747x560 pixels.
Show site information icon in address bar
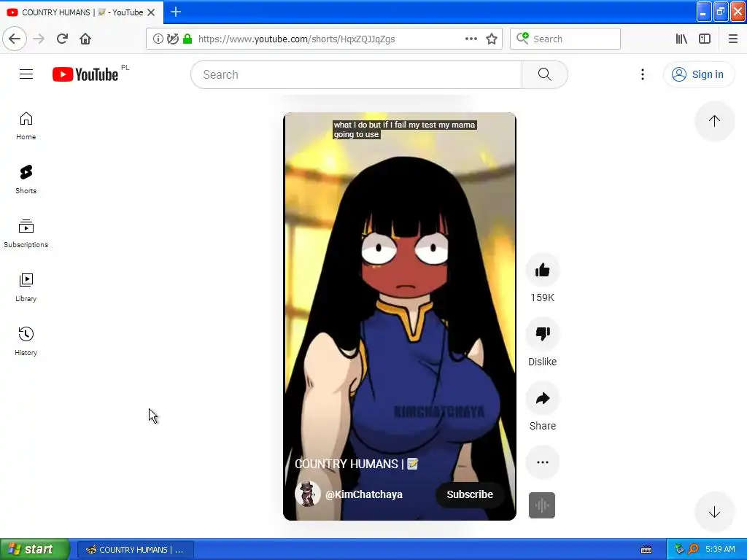pyautogui.click(x=158, y=39)
